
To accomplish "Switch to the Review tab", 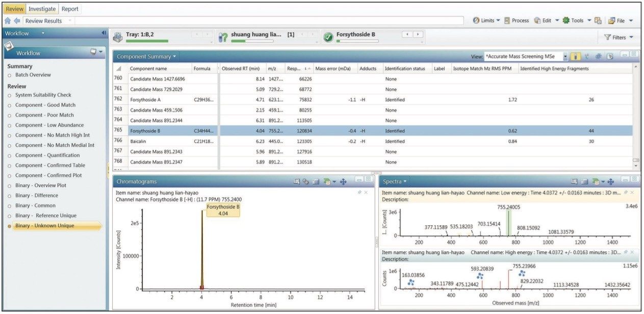I will [14, 9].
